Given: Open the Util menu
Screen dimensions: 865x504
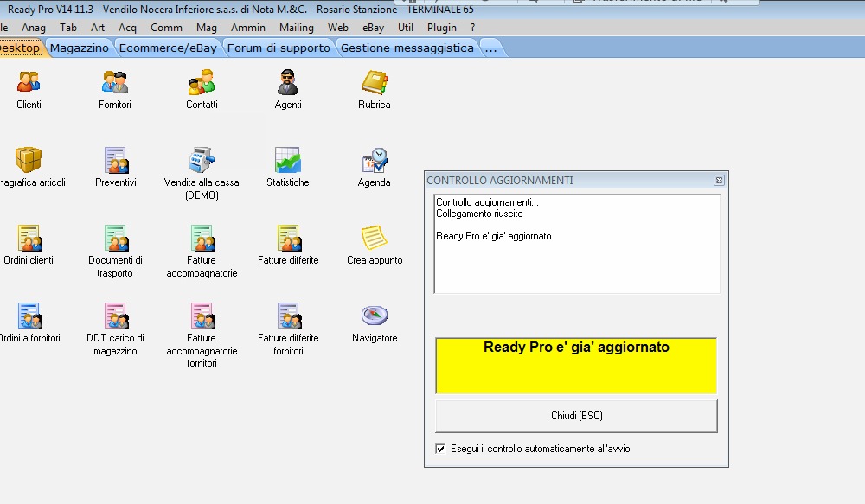Looking at the screenshot, I should tap(406, 28).
